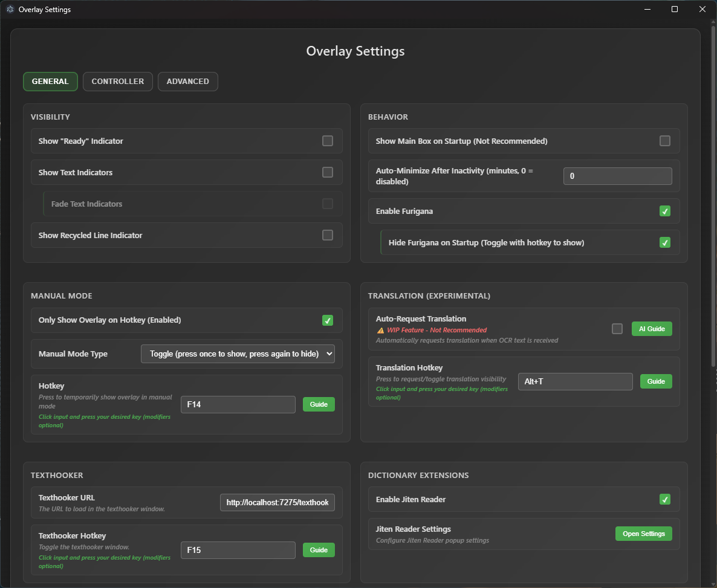
Task: Click the Texthooker Hotkey field showing F15
Action: (238, 550)
